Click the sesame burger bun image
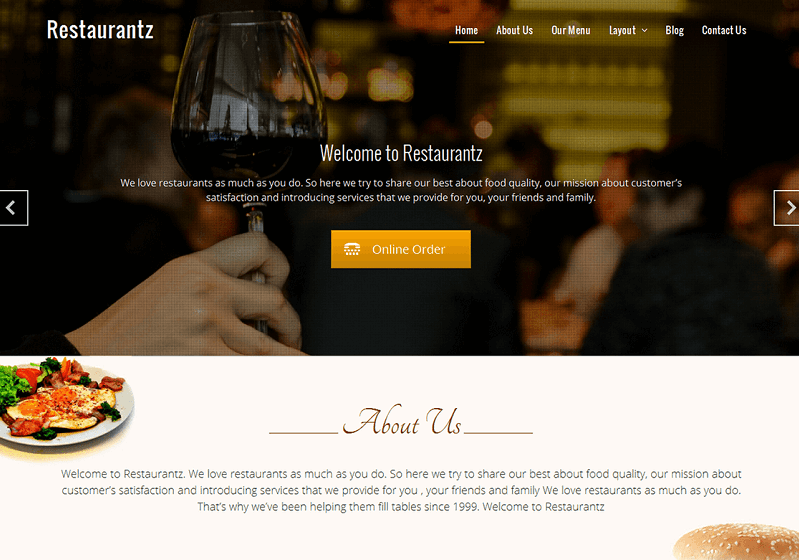799x560 pixels. pyautogui.click(x=736, y=542)
